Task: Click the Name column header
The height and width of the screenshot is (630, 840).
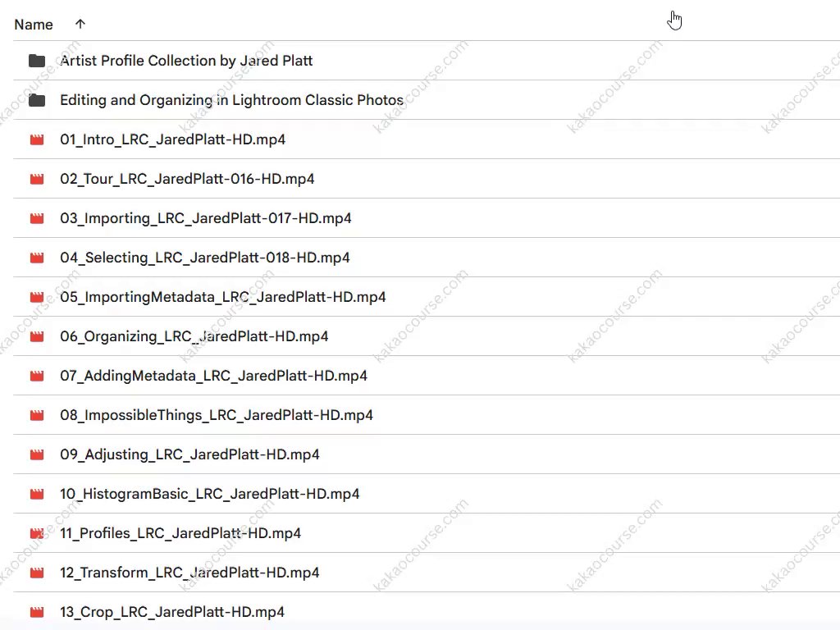Action: coord(33,25)
